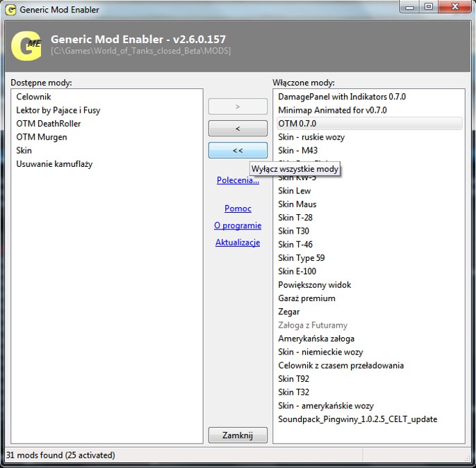Select Skin T-28 mod
476x468 pixels.
295,218
